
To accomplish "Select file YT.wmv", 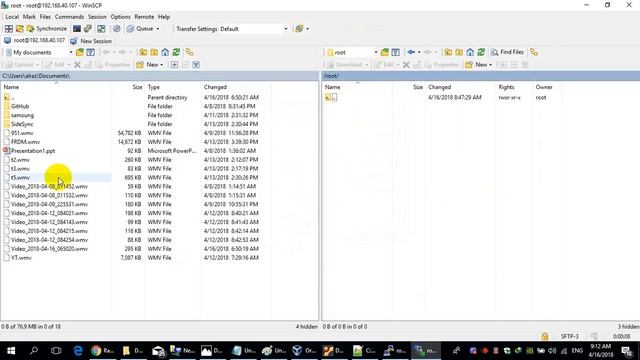I will coord(21,258).
